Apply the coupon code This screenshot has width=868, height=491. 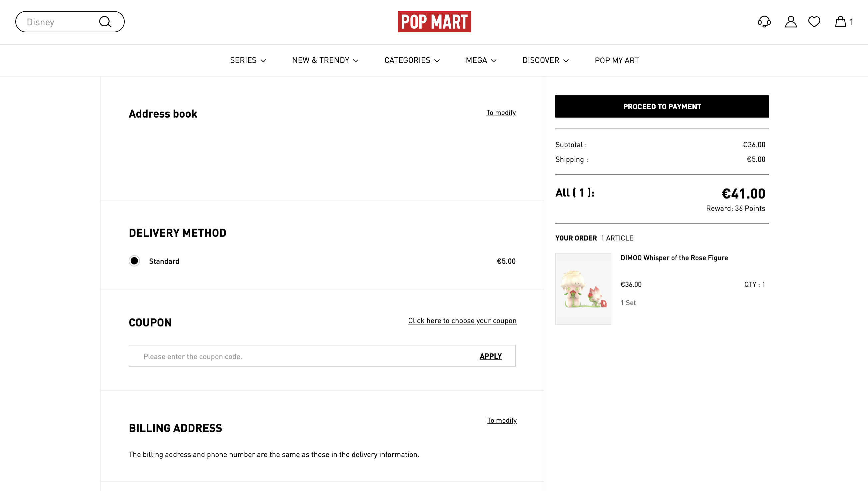(491, 356)
